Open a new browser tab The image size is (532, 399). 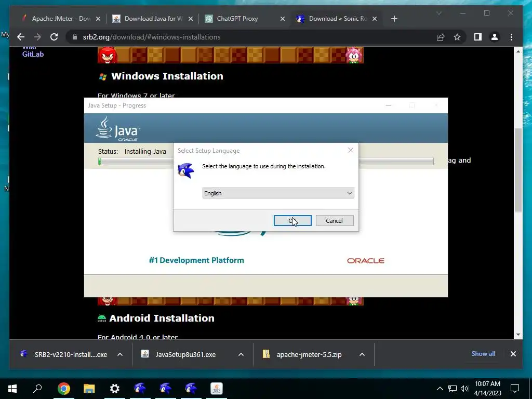[x=394, y=19]
